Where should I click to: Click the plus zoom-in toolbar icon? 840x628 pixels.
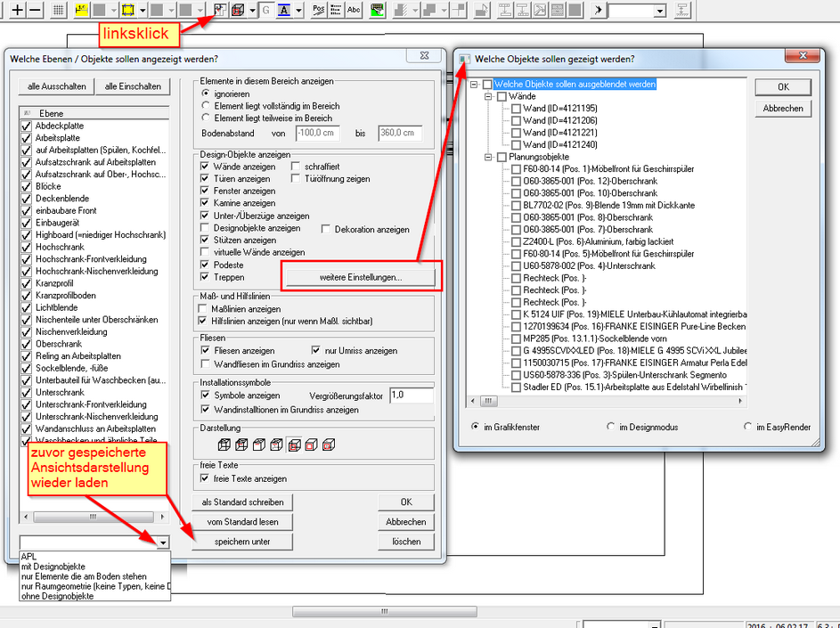pyautogui.click(x=17, y=10)
